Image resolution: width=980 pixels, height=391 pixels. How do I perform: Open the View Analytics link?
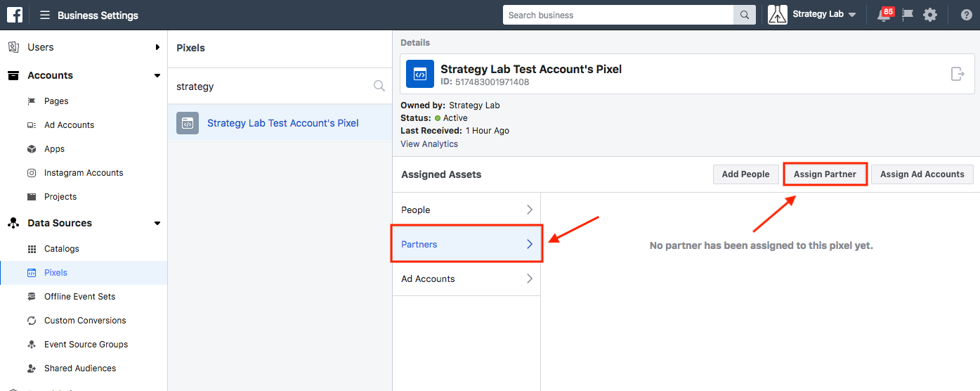(x=429, y=144)
